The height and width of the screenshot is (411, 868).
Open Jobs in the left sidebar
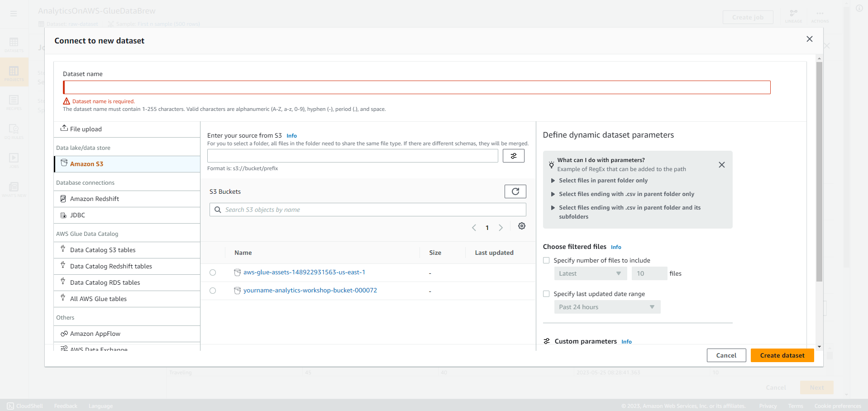(x=14, y=161)
